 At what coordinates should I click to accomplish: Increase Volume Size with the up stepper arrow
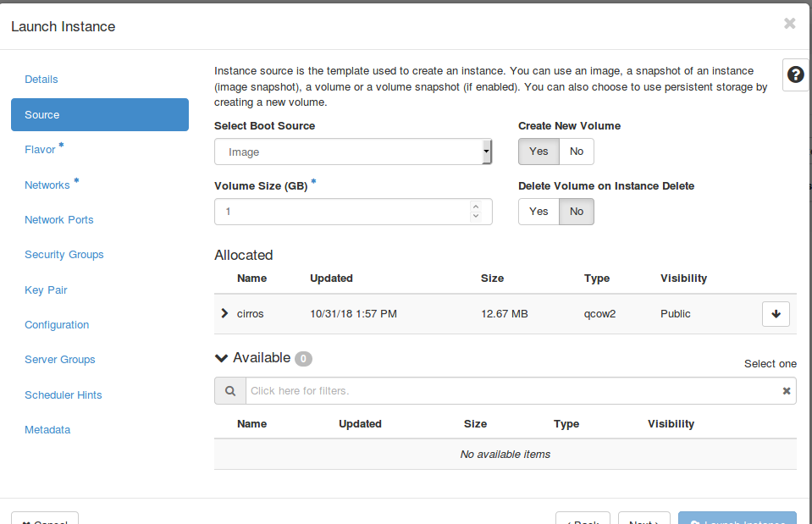click(x=476, y=206)
